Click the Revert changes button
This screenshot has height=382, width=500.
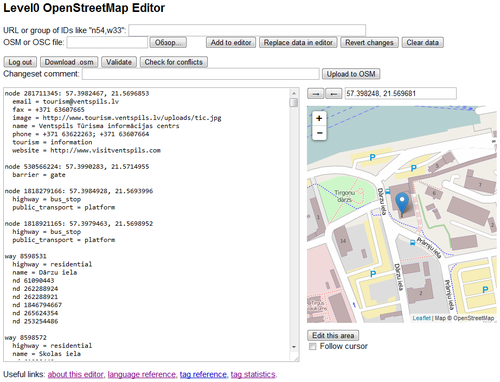(x=369, y=43)
